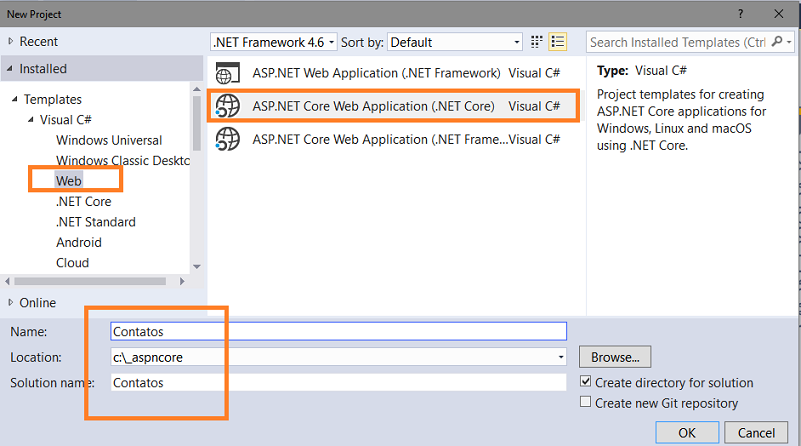Open the Location path dropdown arrow
The width and height of the screenshot is (801, 446).
click(561, 357)
